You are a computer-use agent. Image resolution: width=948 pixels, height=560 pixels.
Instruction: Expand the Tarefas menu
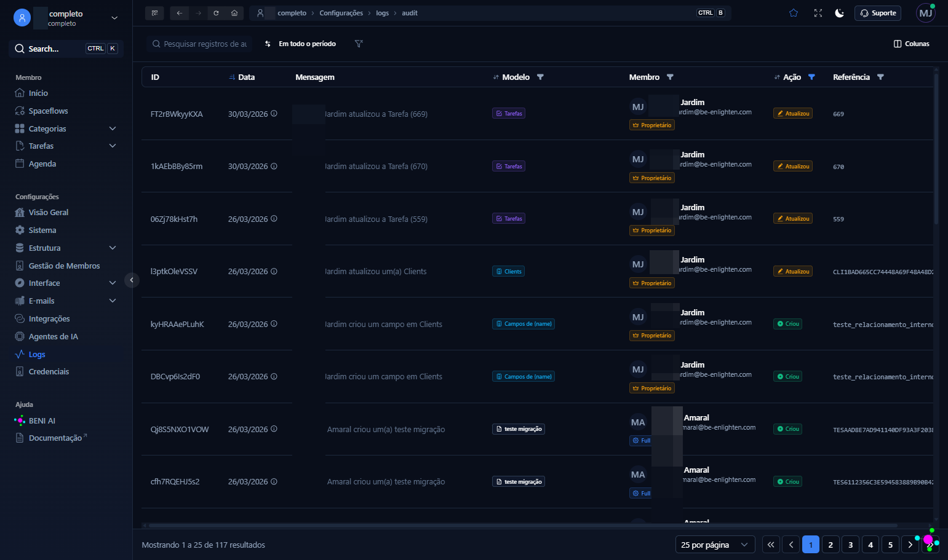click(x=113, y=146)
